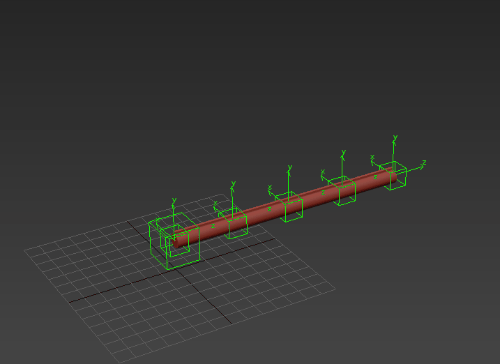This screenshot has width=500, height=364.
Task: Click the x label beside the far-end helper
Action: pos(373,157)
